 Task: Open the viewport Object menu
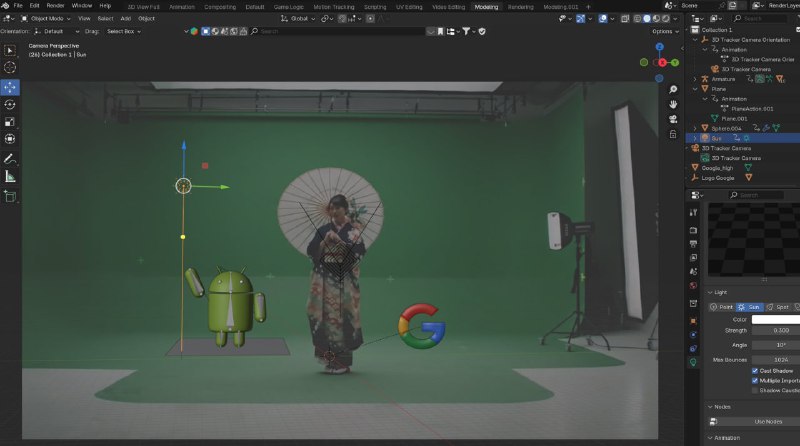coord(146,18)
